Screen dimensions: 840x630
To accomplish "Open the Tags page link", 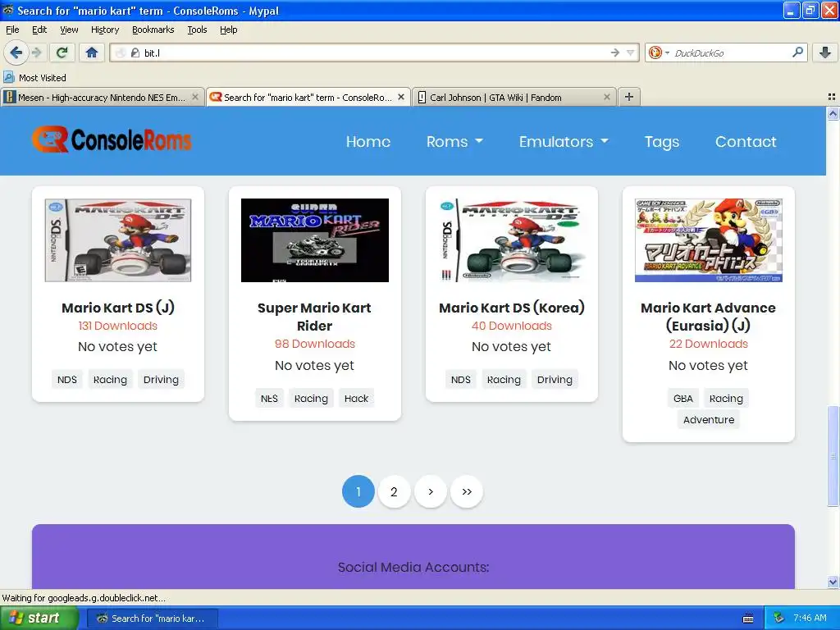I will pos(662,141).
